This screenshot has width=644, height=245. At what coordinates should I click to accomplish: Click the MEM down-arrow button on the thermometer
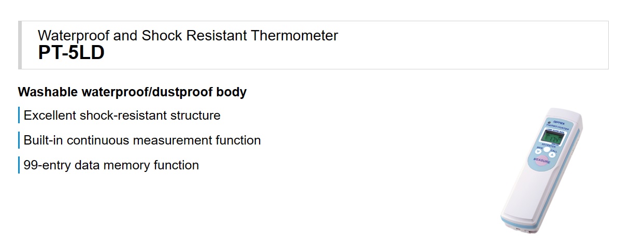click(538, 151)
